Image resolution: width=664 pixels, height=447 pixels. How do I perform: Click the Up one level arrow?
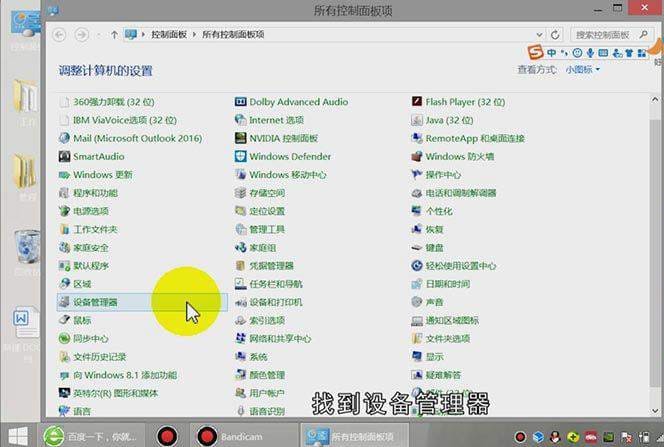(114, 35)
